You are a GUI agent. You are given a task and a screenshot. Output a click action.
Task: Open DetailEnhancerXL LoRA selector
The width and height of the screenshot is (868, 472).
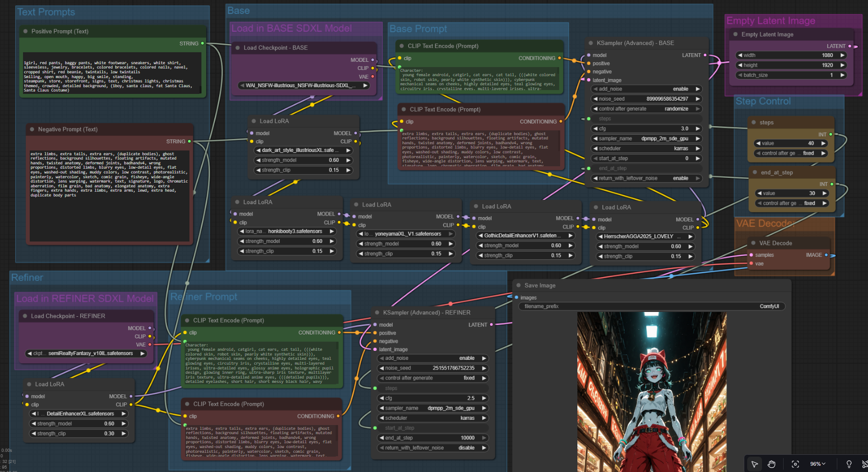(79, 414)
